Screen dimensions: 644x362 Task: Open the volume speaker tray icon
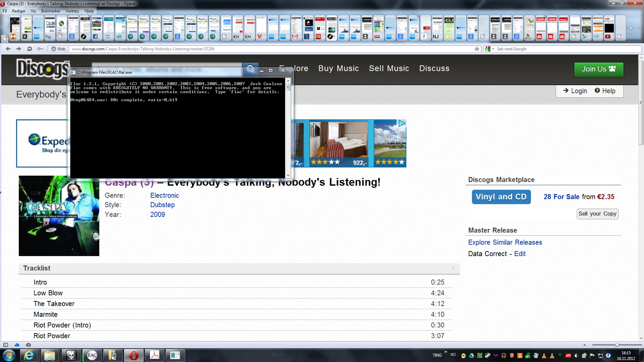576,356
